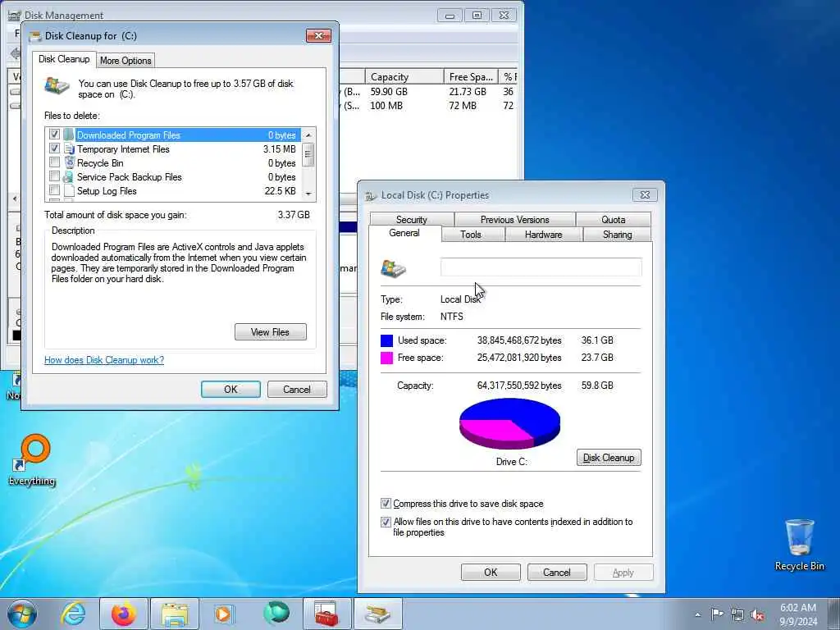Click the blue Used space swatch
This screenshot has height=630, width=840.
point(386,340)
